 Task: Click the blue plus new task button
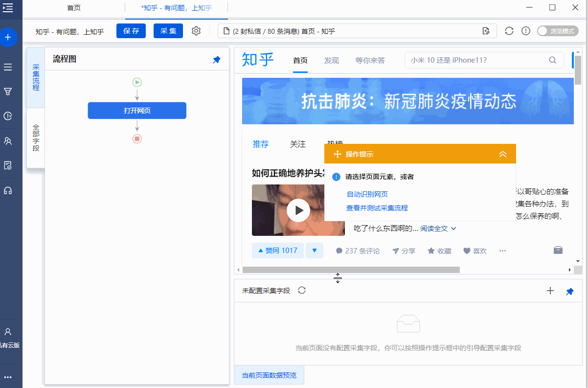click(x=8, y=37)
